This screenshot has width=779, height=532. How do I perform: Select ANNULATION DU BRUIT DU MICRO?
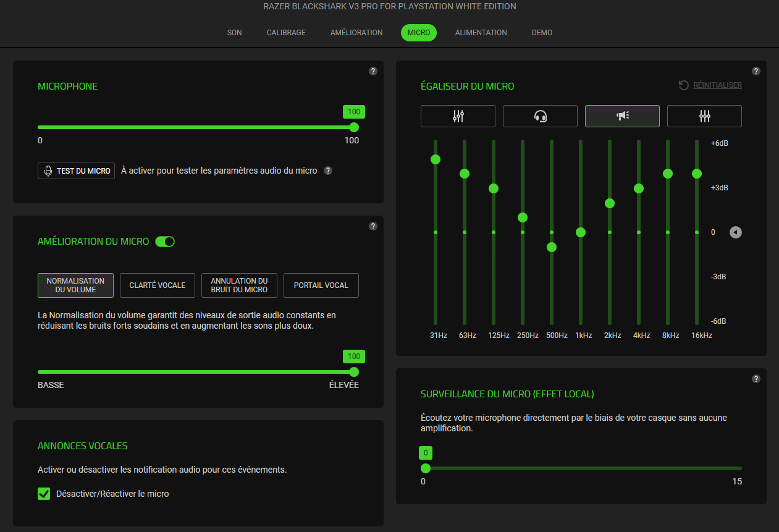(x=239, y=285)
